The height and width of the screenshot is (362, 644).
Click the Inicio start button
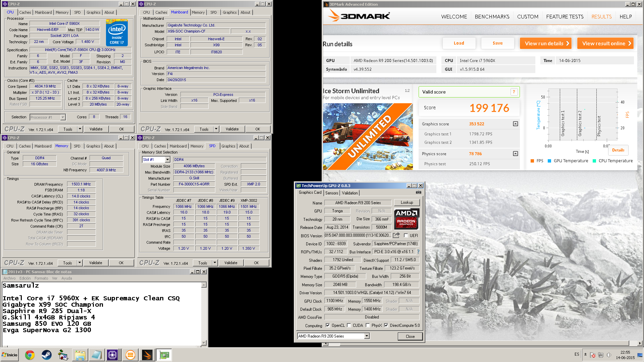coord(9,355)
